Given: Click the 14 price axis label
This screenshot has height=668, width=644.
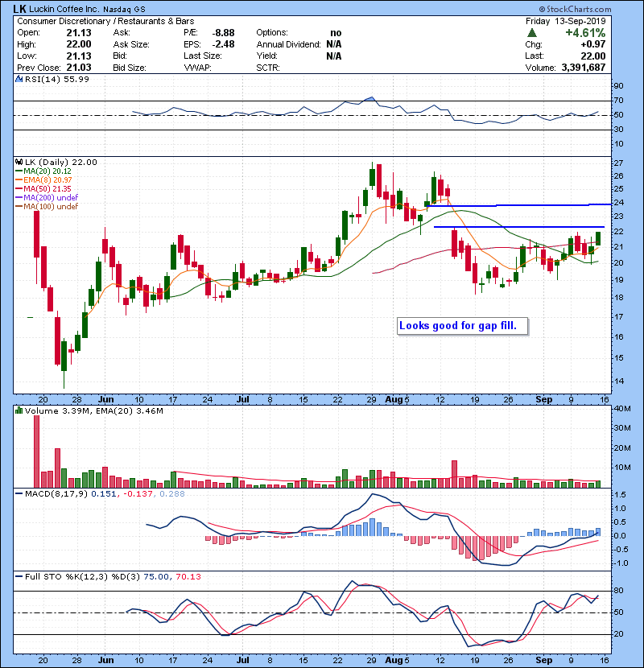Looking at the screenshot, I should [x=618, y=381].
